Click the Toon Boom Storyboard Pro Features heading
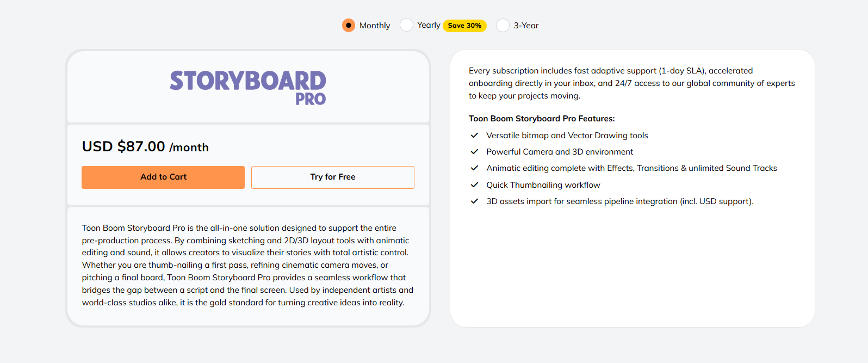Screen dimensions: 868x363 [x=542, y=119]
